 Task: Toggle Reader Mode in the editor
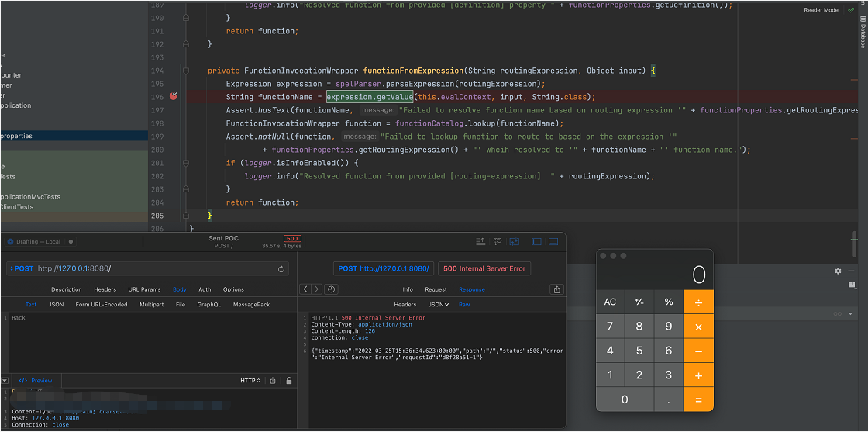[821, 10]
